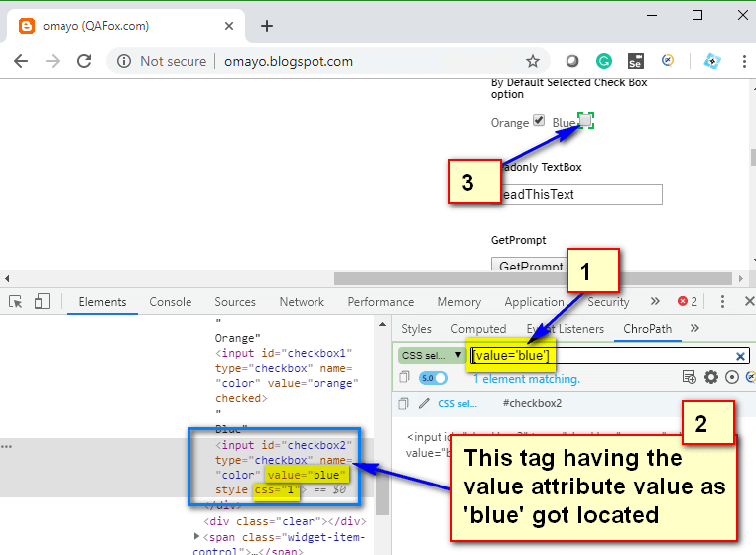Switch to the Elements tab
The width and height of the screenshot is (756, 555).
pyautogui.click(x=102, y=302)
